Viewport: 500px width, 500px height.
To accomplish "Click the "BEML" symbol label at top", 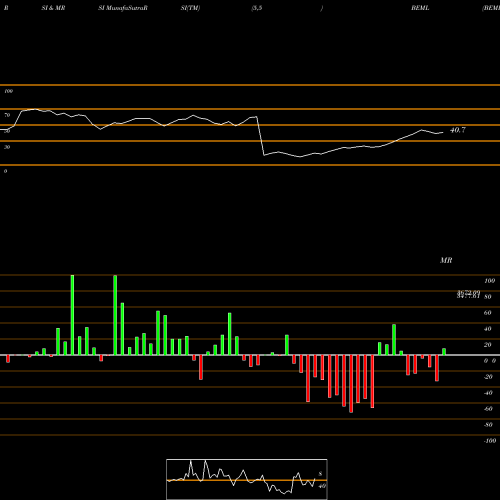I will (420, 8).
